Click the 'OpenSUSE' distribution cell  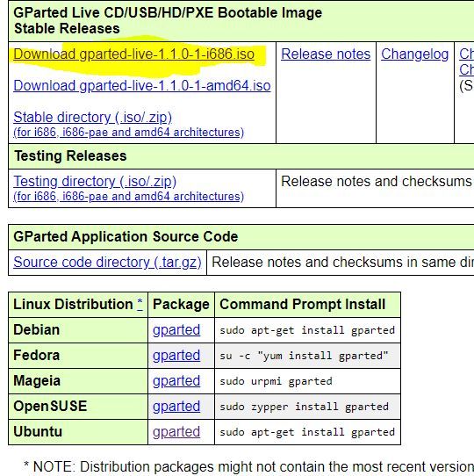point(78,407)
